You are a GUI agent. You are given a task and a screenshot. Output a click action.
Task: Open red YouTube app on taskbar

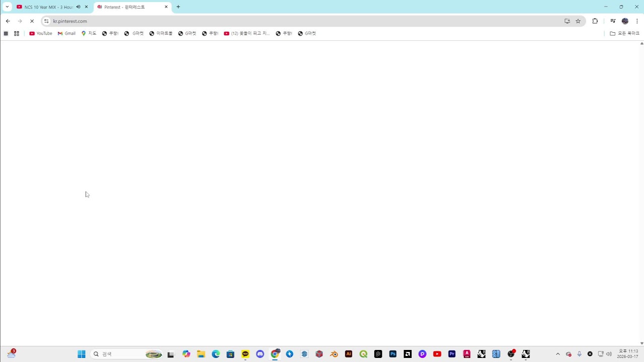coord(437,354)
